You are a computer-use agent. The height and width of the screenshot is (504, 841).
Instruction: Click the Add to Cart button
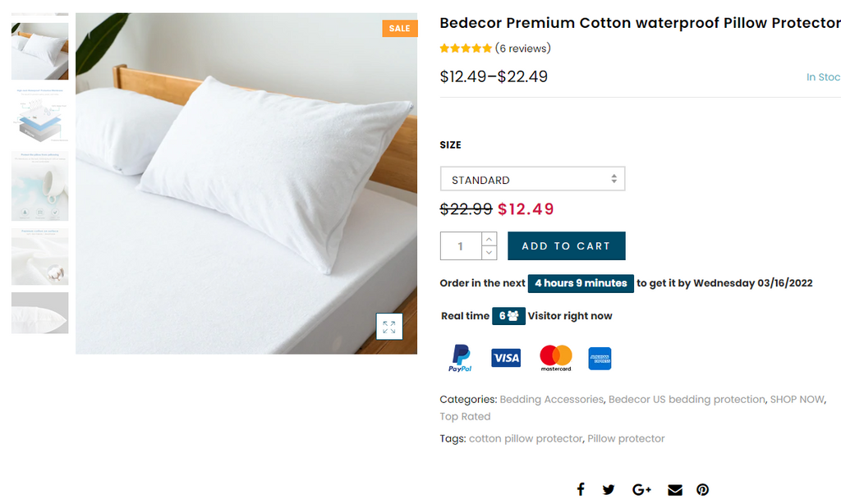[566, 246]
